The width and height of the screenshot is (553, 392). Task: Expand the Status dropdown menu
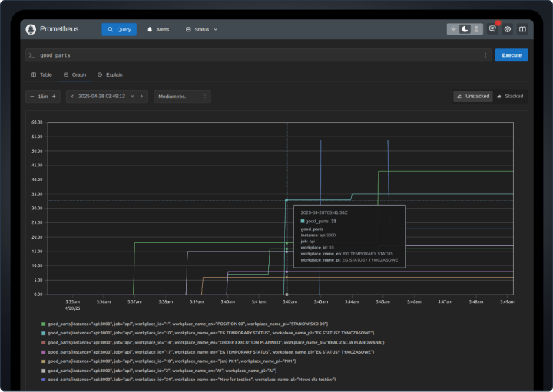201,29
